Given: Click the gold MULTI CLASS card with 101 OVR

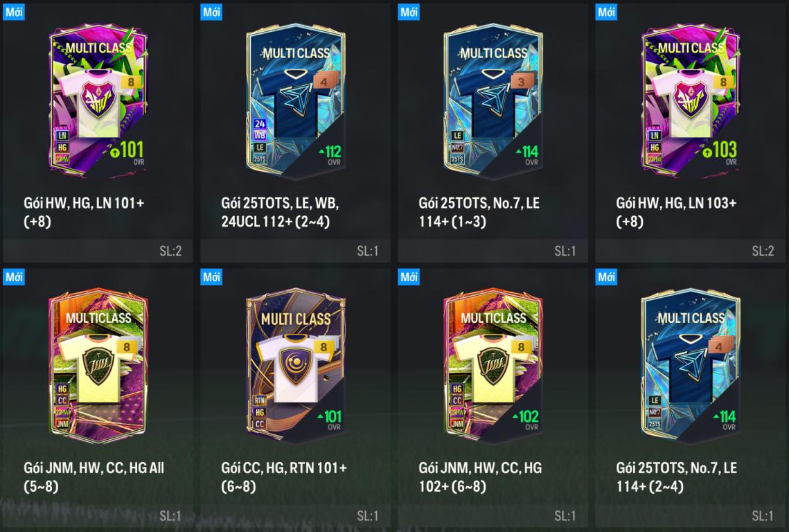Looking at the screenshot, I should coord(296,366).
